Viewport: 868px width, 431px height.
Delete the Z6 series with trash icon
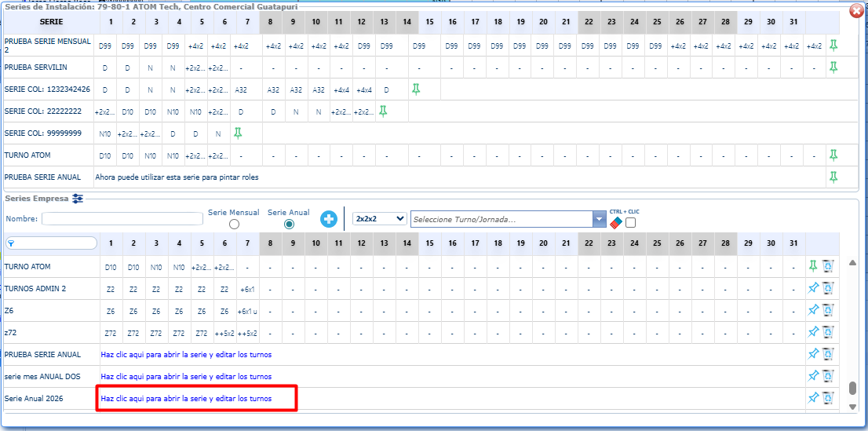(827, 310)
